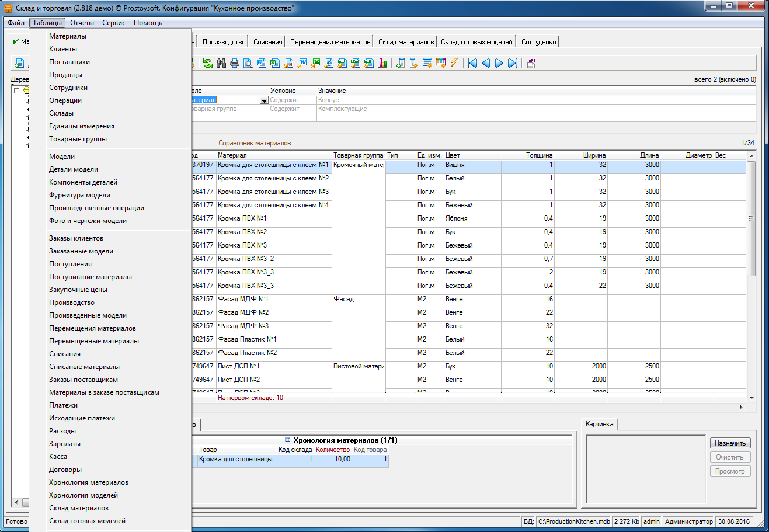769x532 pixels.
Task: Click the colorful bar chart toolbar icon
Action: pyautogui.click(x=382, y=63)
